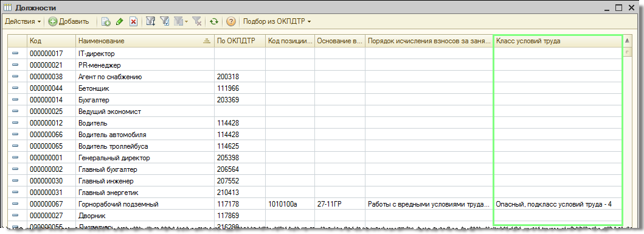Refresh the list with the green arrows icon

[x=213, y=22]
